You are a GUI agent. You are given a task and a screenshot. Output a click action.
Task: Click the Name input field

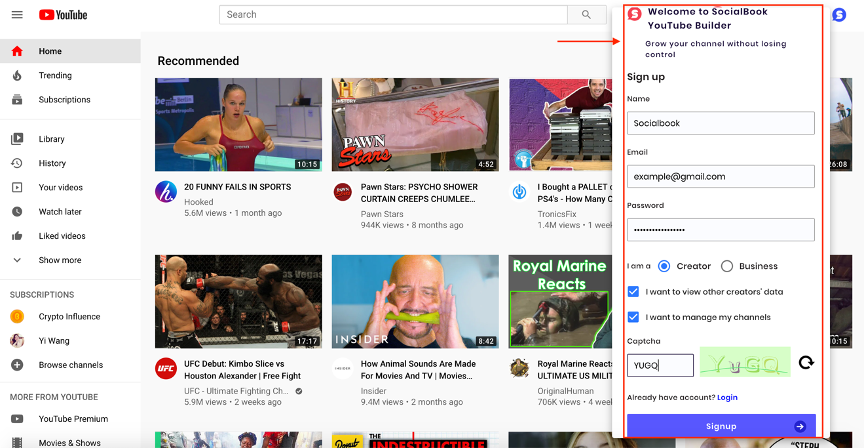tap(721, 123)
